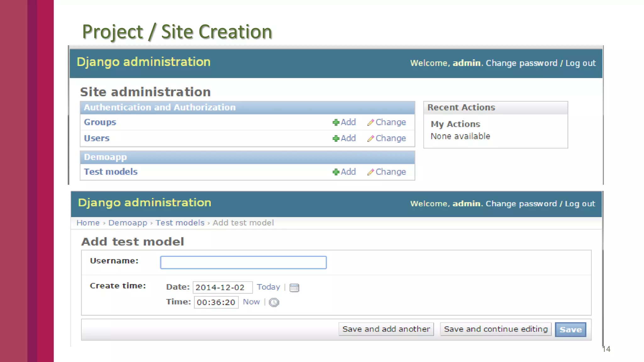644x362 pixels.
Task: Click the green plus icon for Test models
Action: [x=336, y=172]
